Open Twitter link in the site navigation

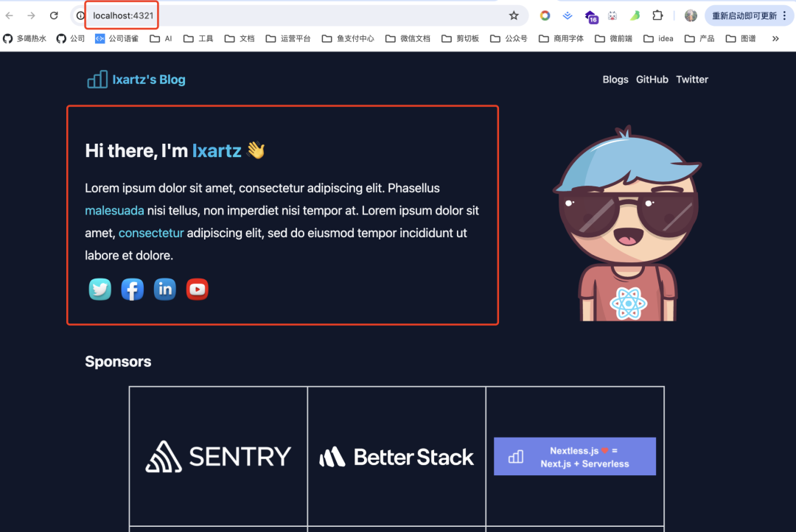692,80
